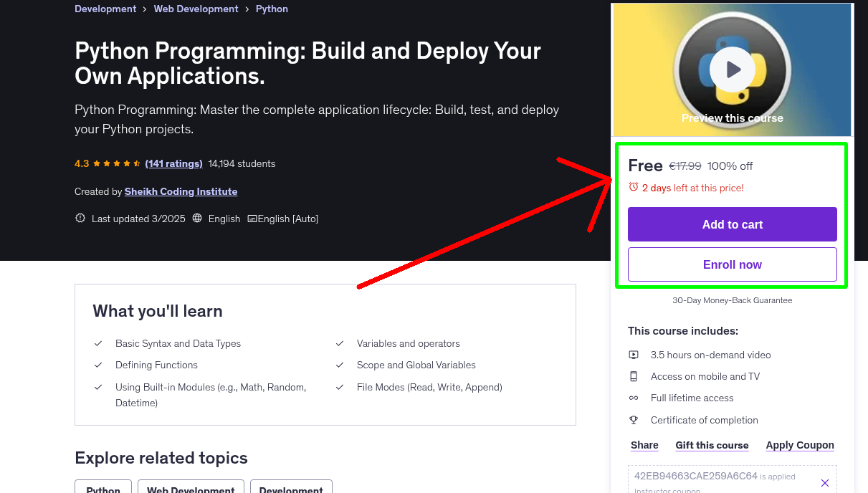Click Enroll now
The height and width of the screenshot is (493, 868).
732,264
